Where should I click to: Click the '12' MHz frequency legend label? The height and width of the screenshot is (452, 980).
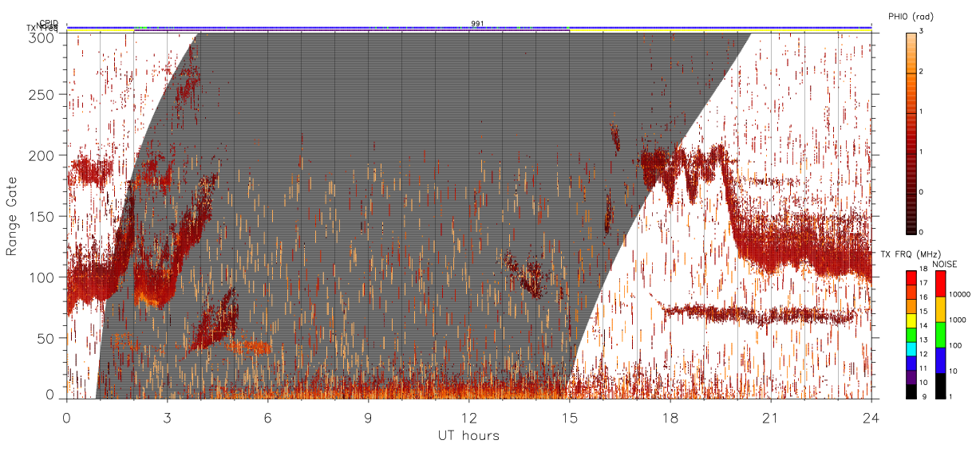[923, 354]
